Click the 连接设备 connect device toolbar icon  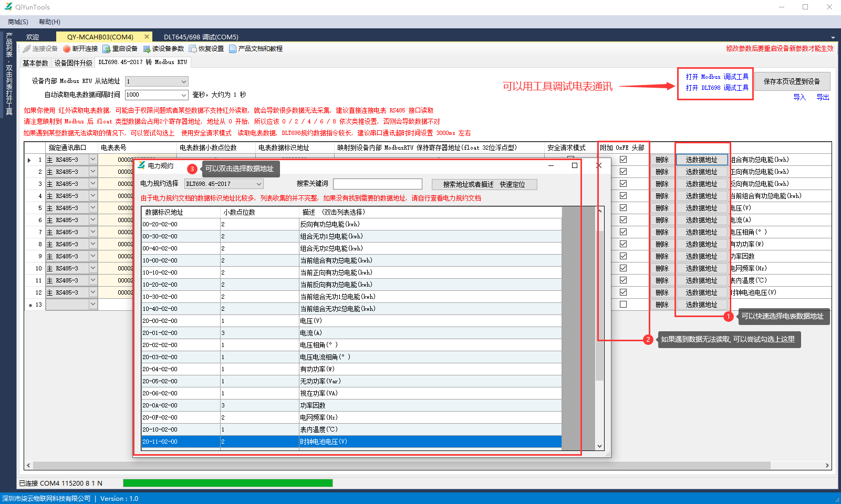click(x=27, y=49)
